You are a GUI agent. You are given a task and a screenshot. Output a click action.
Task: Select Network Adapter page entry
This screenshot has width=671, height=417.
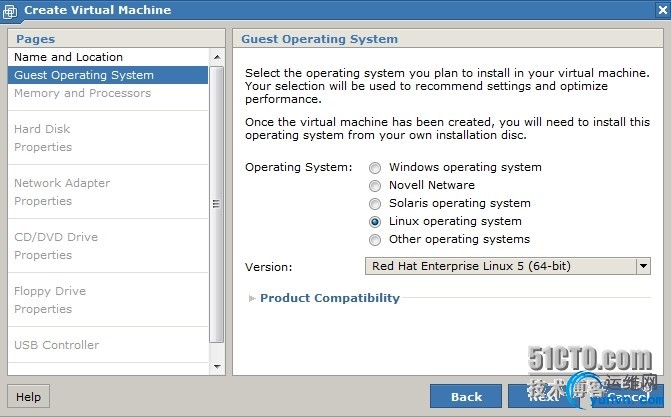[x=62, y=183]
